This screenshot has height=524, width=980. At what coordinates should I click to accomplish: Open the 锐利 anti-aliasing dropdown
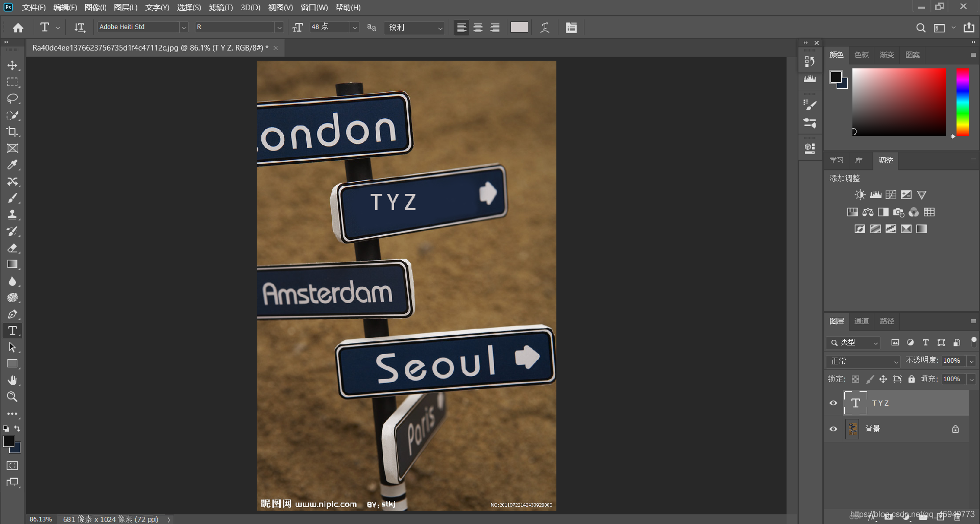(x=414, y=28)
